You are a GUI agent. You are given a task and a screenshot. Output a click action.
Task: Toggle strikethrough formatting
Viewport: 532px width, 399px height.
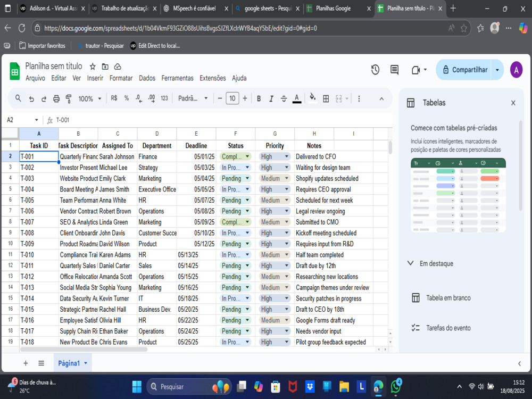point(284,99)
